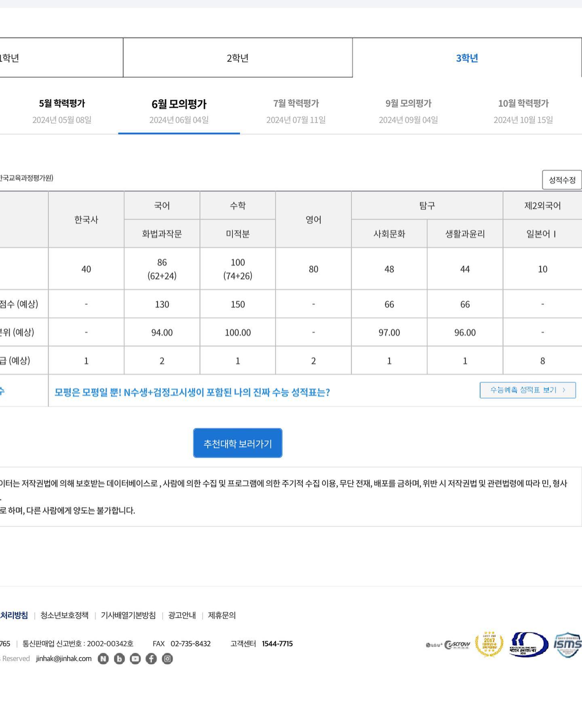Open the 제휴문의 footer link
This screenshot has height=728, width=582.
tap(222, 615)
